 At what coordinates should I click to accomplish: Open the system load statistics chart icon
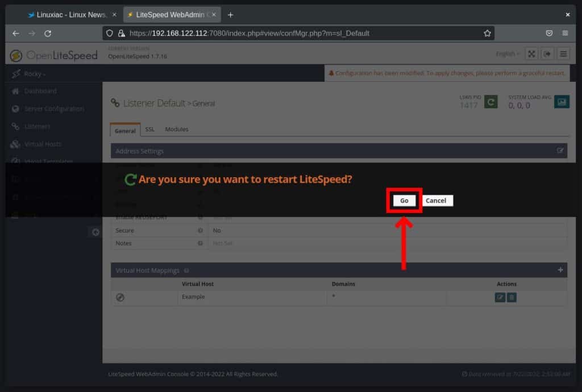click(x=562, y=102)
